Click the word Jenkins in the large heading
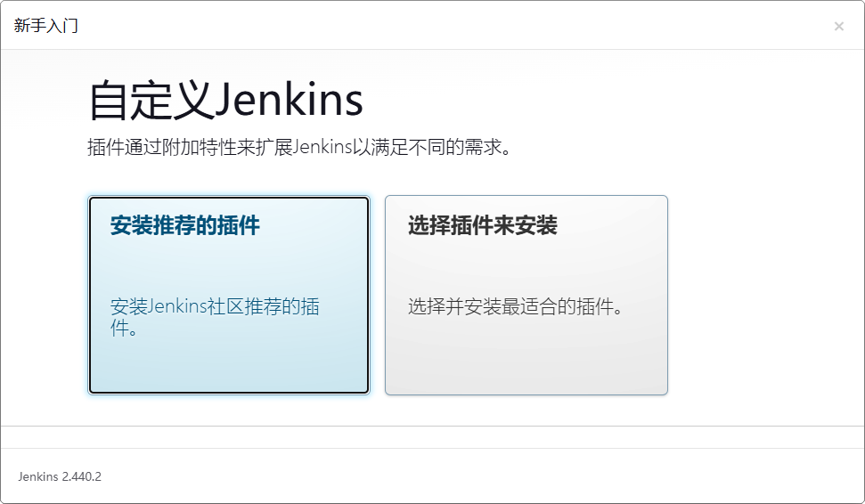This screenshot has height=504, width=865. tap(289, 100)
